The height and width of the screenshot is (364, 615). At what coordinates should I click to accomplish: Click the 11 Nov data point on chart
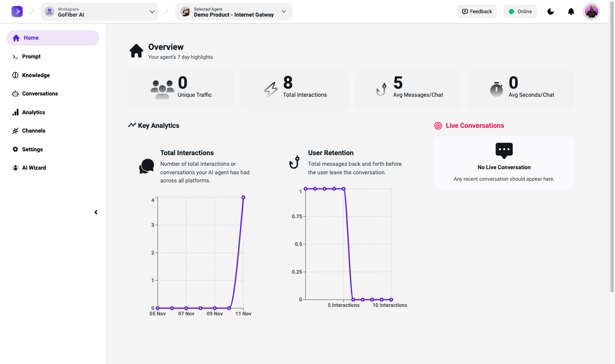tap(243, 197)
